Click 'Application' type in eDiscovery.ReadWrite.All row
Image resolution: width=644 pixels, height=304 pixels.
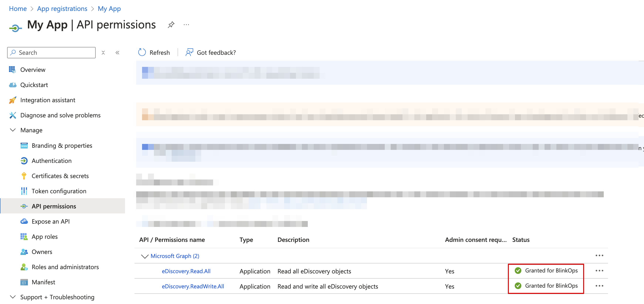pyautogui.click(x=255, y=286)
